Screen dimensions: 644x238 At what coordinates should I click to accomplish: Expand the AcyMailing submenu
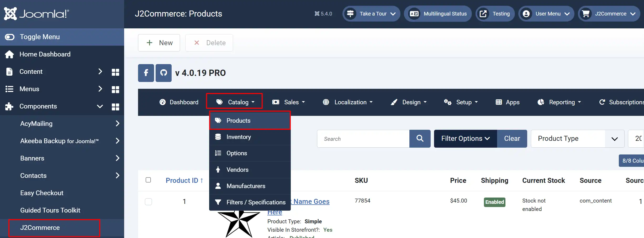point(118,123)
